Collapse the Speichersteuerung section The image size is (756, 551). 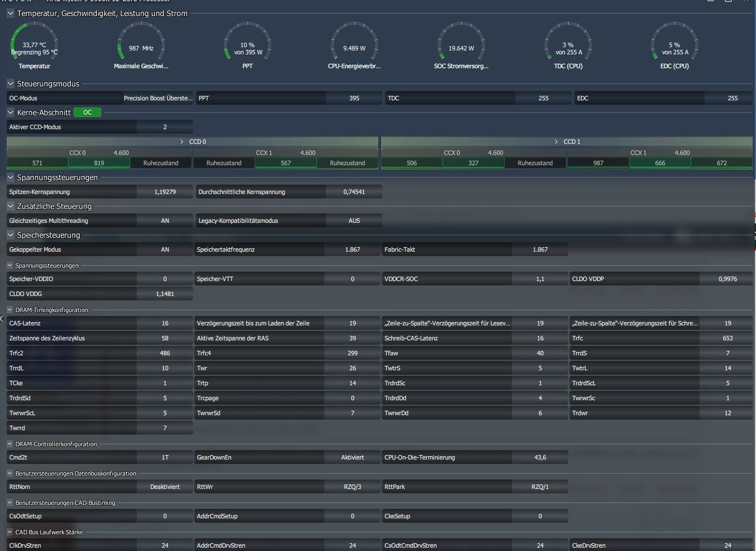[x=10, y=235]
